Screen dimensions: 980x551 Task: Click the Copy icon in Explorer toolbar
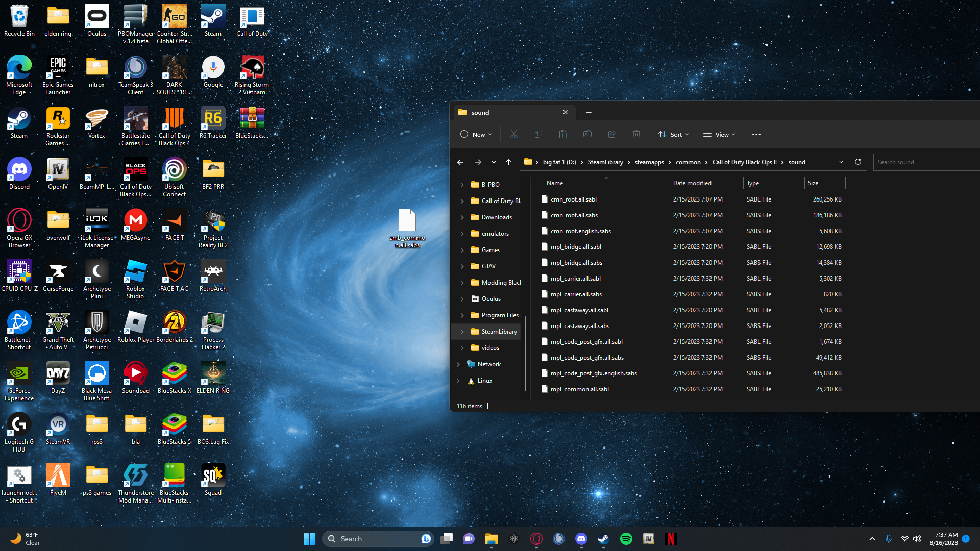[x=538, y=134]
